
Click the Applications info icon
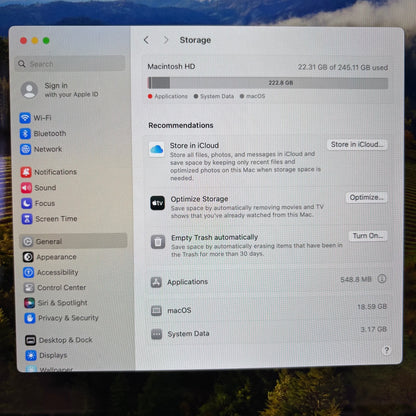(x=382, y=279)
